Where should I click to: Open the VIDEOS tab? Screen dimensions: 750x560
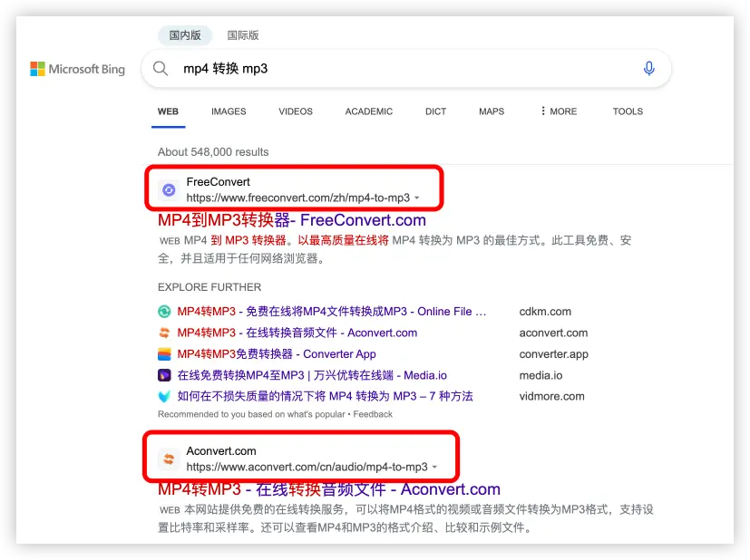296,111
